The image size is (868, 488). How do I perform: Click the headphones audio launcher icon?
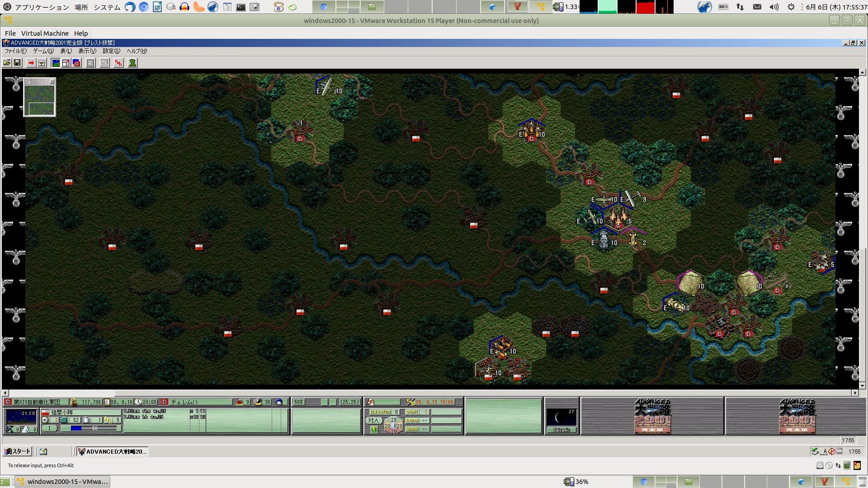tap(184, 7)
